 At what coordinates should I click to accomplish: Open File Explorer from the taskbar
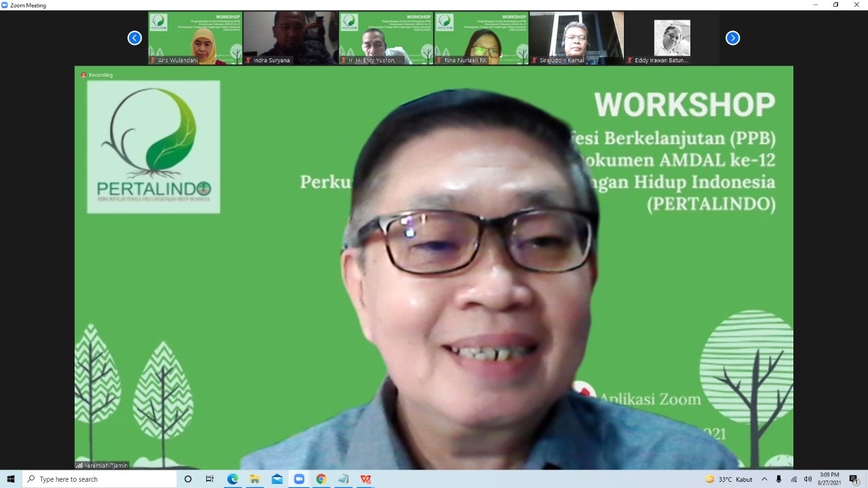pyautogui.click(x=255, y=479)
